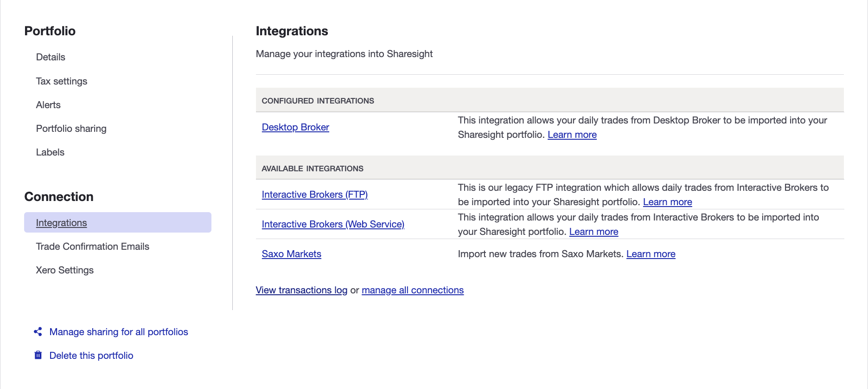Click Learn more for legacy FTP integration
Viewport: 868px width, 389px height.
667,202
